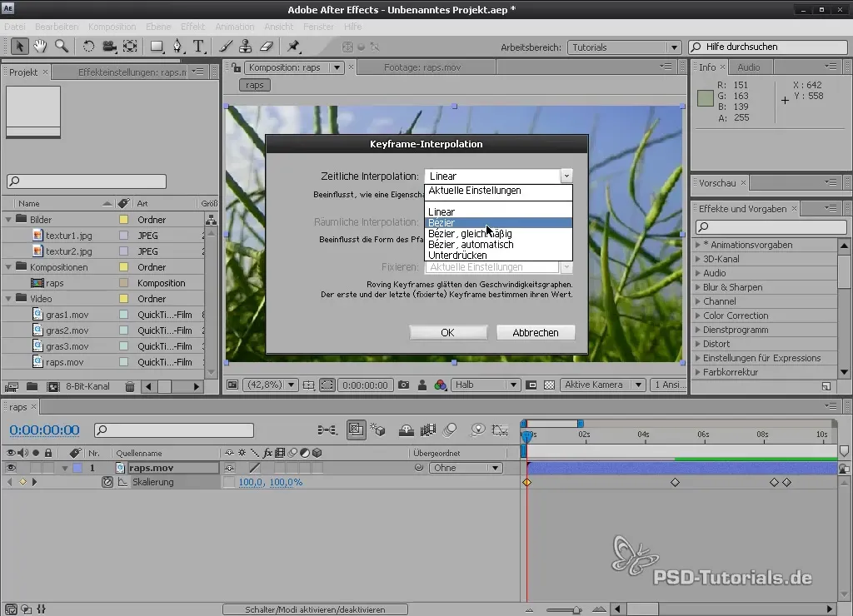Toggle the viewer lock icon beside Komposition tab
This screenshot has height=616, width=853.
[x=236, y=67]
